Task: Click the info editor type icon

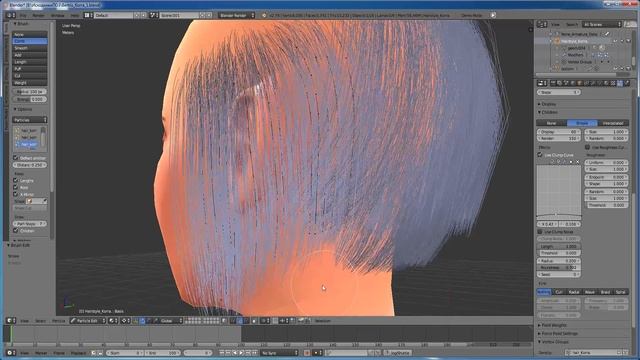Action: (11, 15)
